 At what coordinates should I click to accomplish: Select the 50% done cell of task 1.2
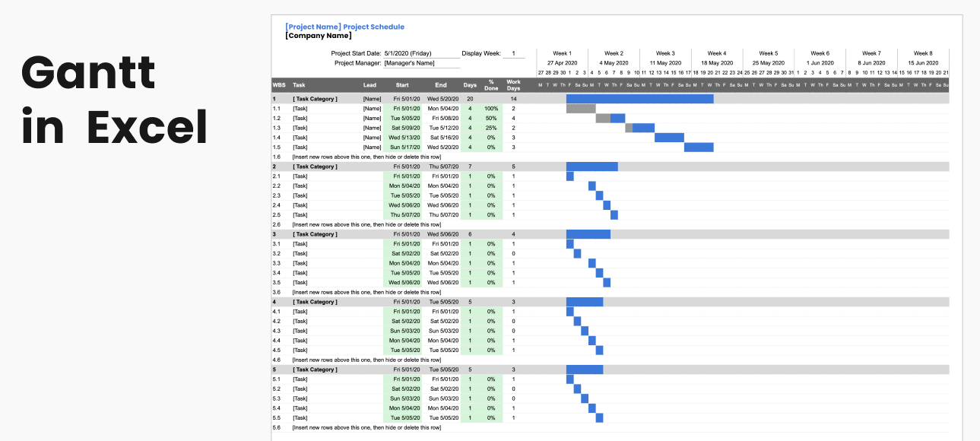[x=491, y=118]
